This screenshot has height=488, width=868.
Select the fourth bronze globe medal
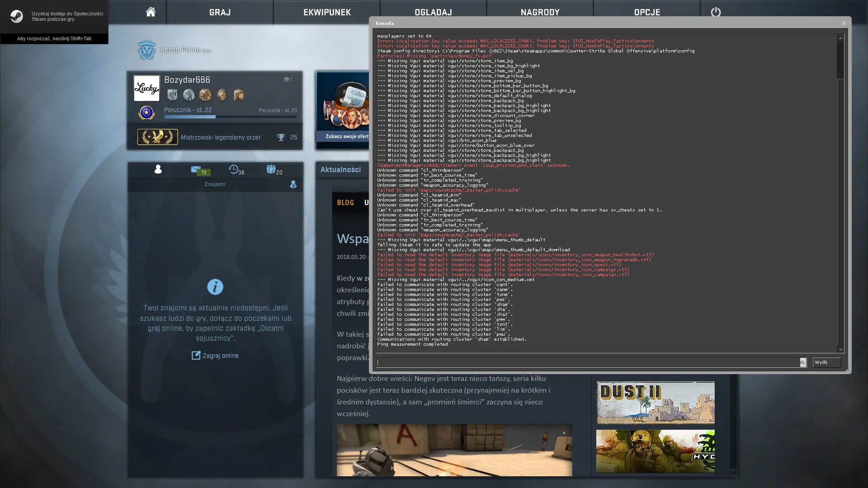coord(222,95)
